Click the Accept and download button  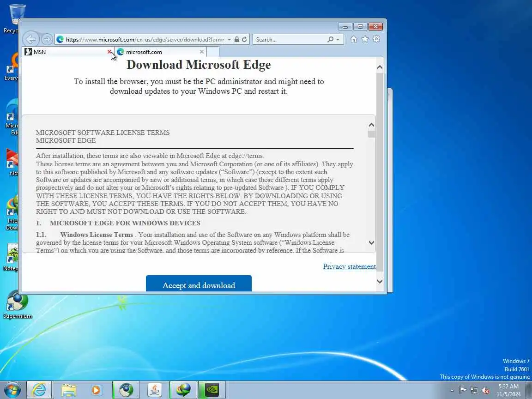[199, 284]
